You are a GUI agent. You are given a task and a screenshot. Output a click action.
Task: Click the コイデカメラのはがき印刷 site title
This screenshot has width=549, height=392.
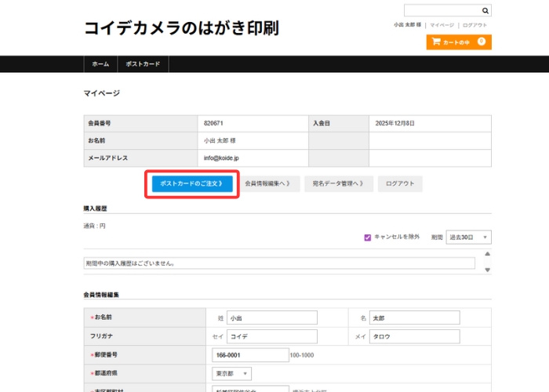pos(181,28)
